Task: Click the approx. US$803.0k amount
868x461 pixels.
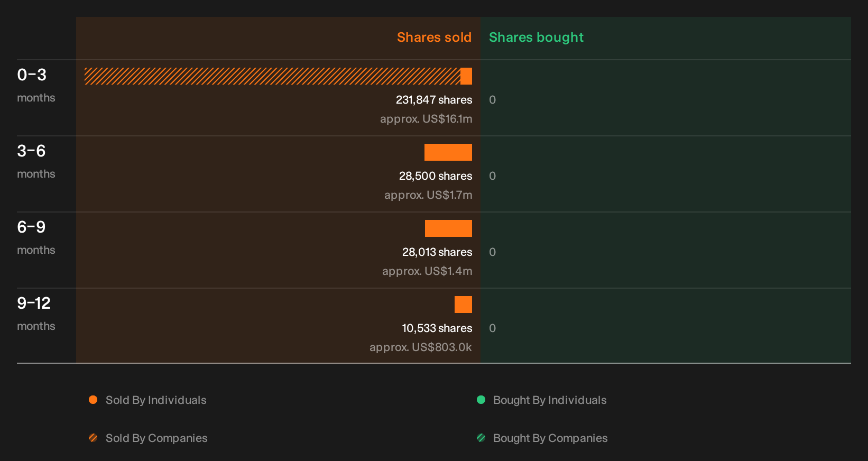Action: pyautogui.click(x=421, y=347)
